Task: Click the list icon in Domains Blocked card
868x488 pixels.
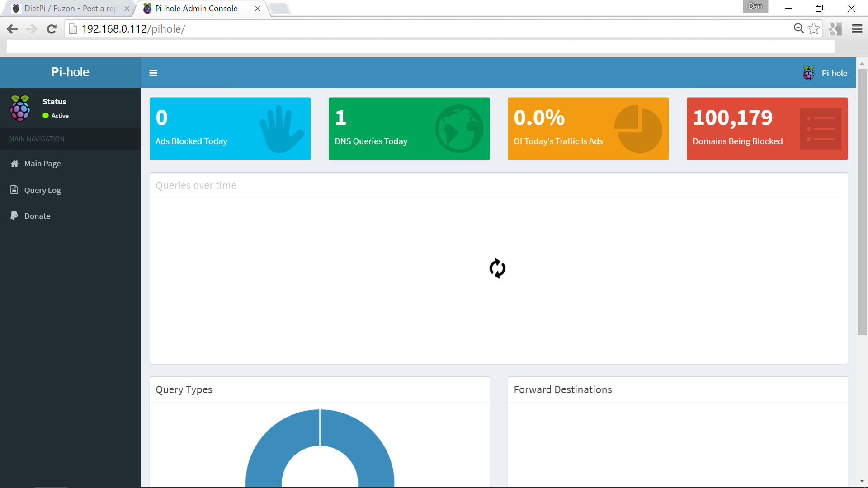Action: coord(821,129)
